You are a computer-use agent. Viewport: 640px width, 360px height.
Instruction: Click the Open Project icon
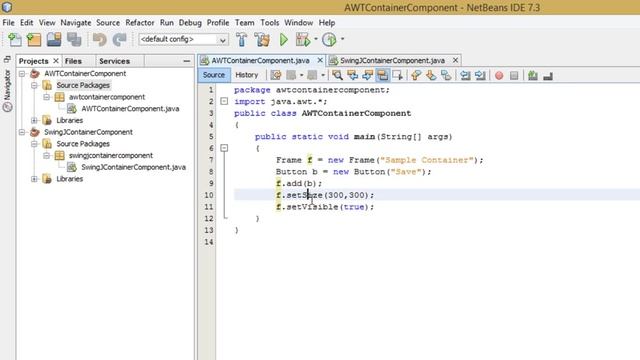tap(54, 40)
